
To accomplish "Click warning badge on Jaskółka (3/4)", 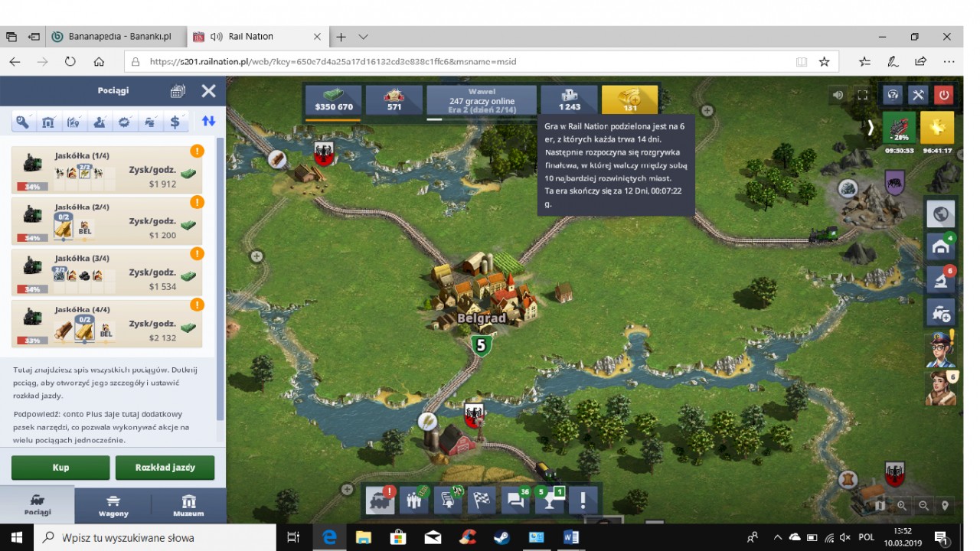I will (x=197, y=253).
